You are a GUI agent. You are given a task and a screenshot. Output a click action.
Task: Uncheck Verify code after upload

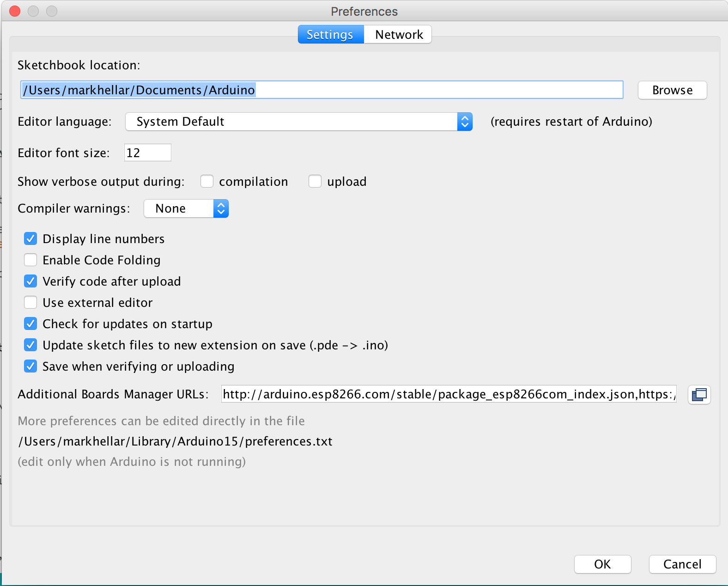[x=30, y=281]
